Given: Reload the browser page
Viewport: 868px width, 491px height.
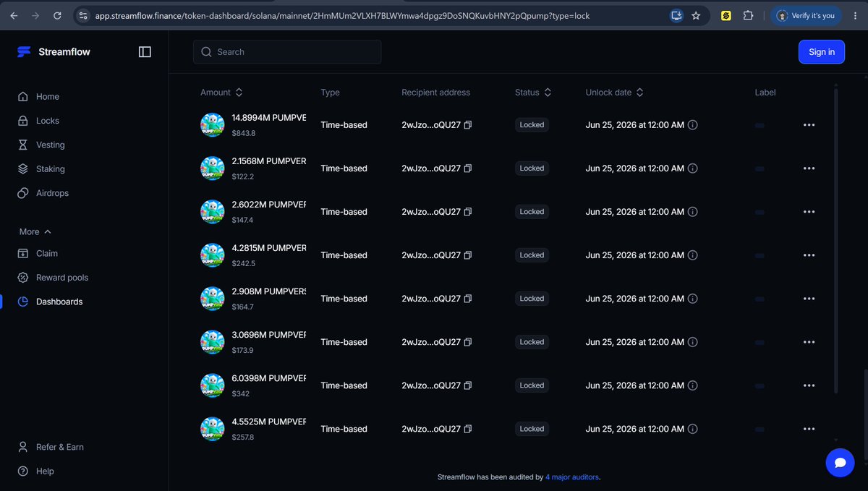Looking at the screenshot, I should pyautogui.click(x=57, y=15).
